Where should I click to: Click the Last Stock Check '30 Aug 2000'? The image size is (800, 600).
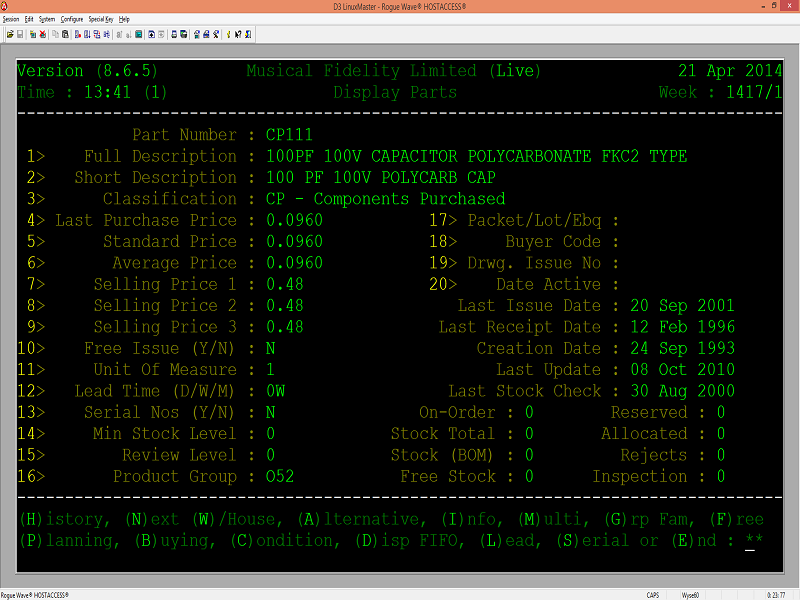click(682, 391)
